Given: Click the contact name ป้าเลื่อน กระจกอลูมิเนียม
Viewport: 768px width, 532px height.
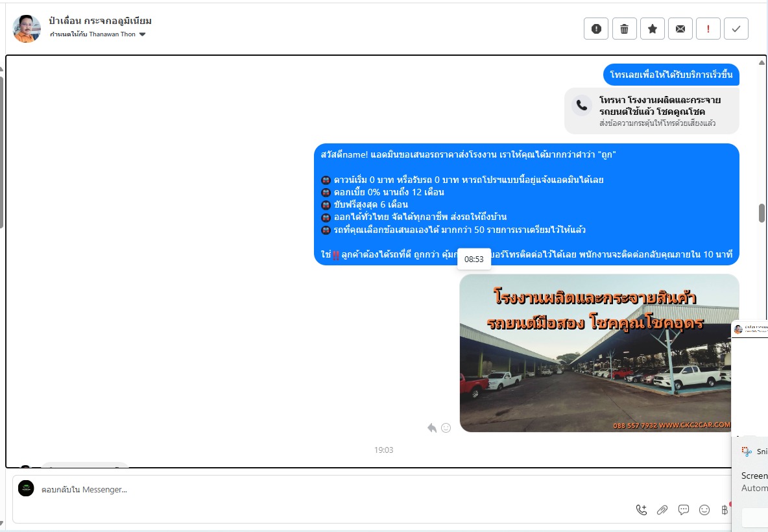Looking at the screenshot, I should pos(101,21).
